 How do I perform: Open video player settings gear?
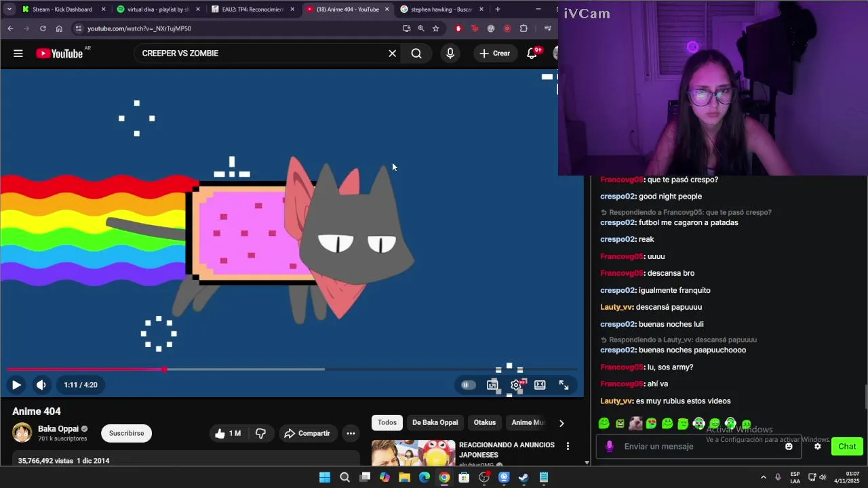pos(516,385)
